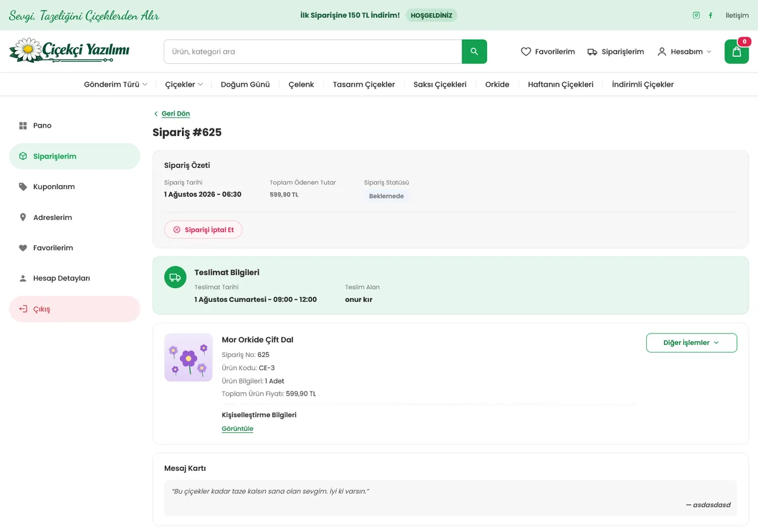The image size is (758, 532).
Task: Click the delivery slot 09:00 - 12:00 text
Action: 295,299
